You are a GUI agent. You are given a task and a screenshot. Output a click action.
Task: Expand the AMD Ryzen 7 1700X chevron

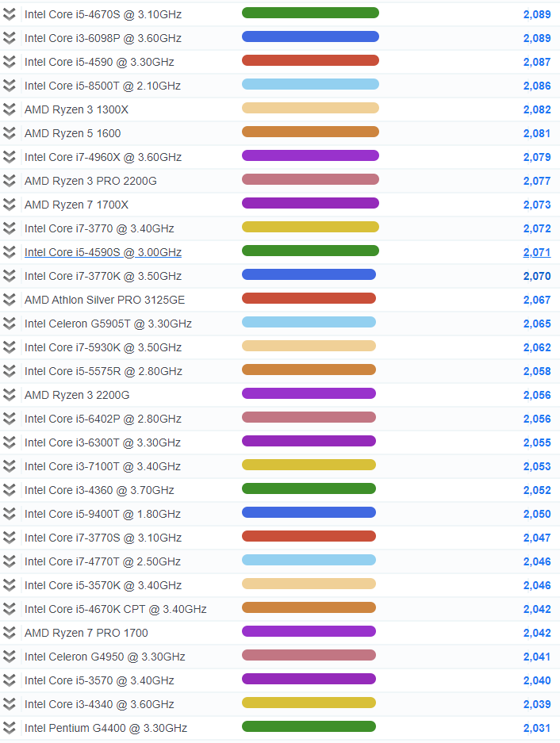[x=9, y=205]
